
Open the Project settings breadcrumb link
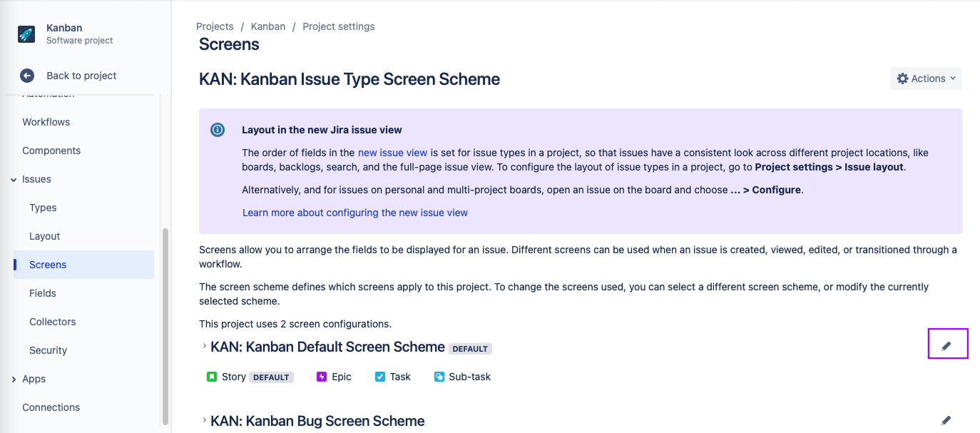339,26
